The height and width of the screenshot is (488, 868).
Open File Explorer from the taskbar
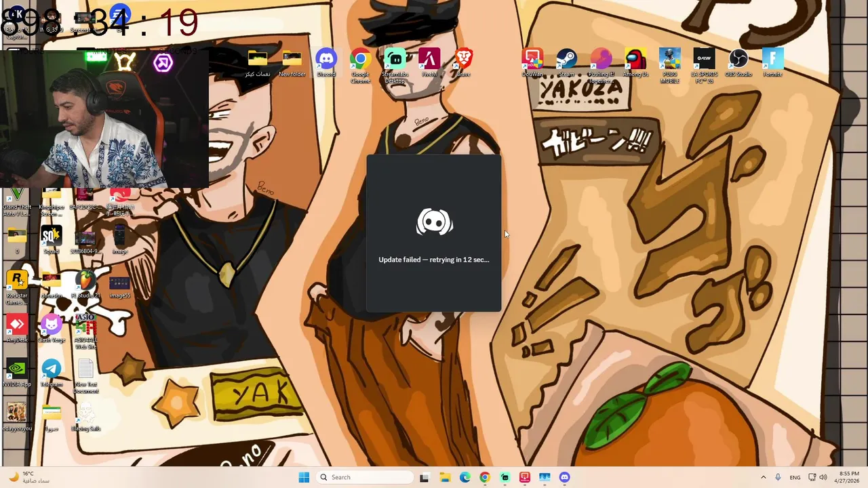click(445, 477)
